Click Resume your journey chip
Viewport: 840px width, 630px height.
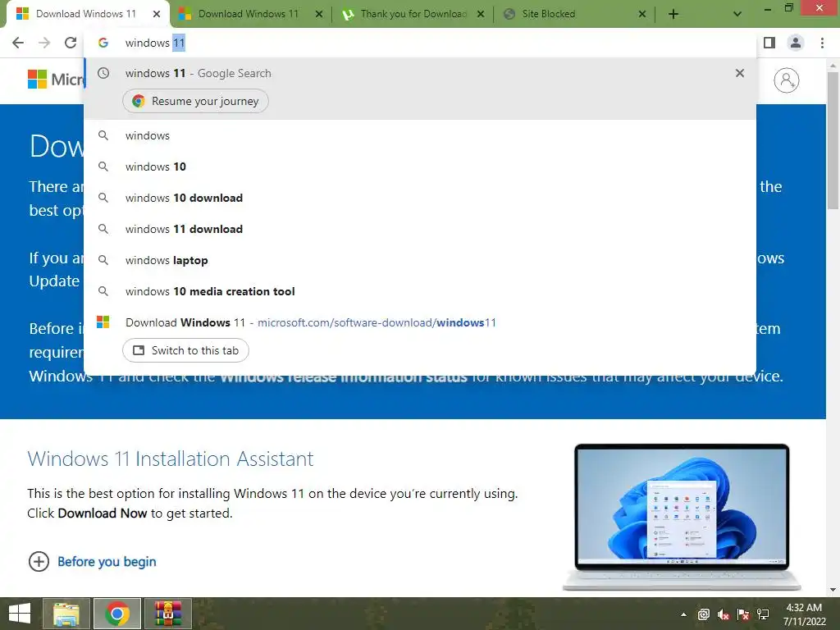point(195,101)
